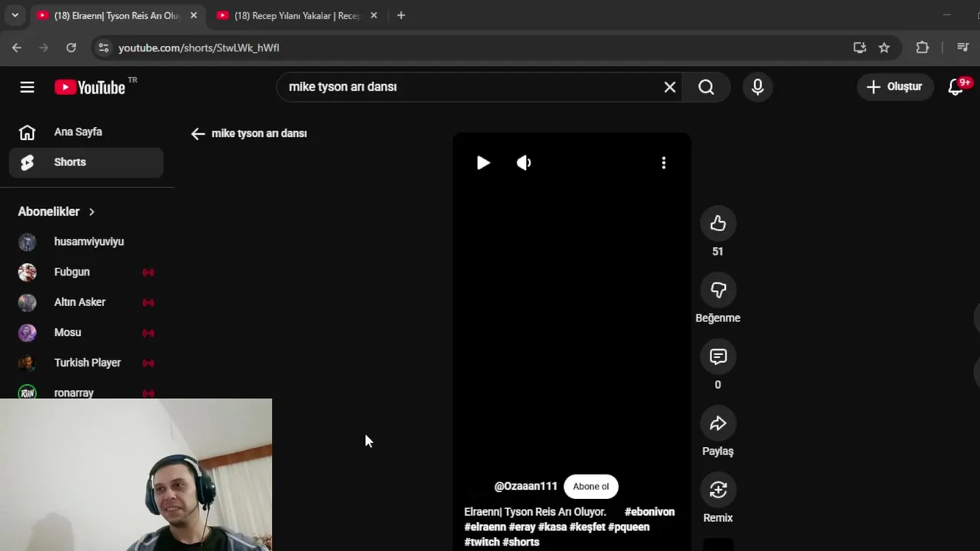This screenshot has height=551, width=980.
Task: Go back in browser history
Action: [x=17, y=47]
